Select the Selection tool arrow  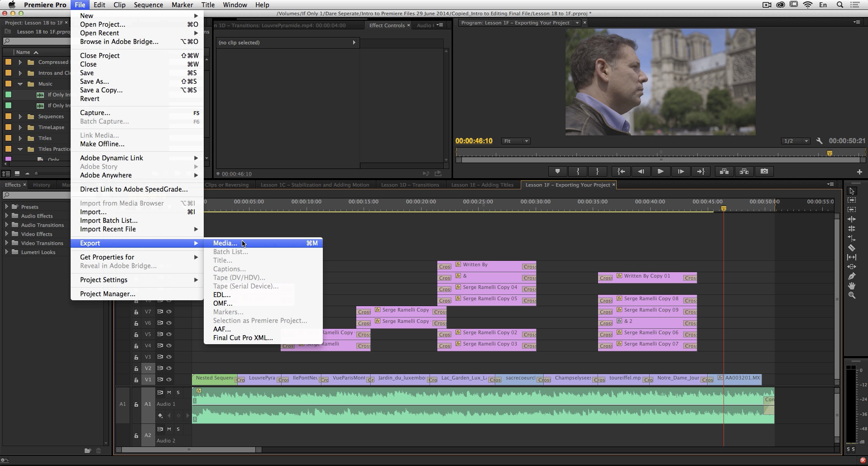pos(852,191)
